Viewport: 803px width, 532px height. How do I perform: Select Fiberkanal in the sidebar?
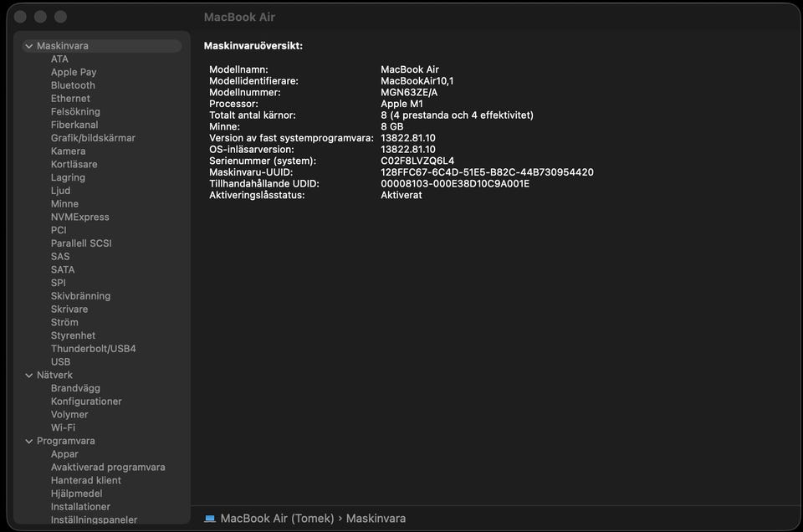(74, 125)
